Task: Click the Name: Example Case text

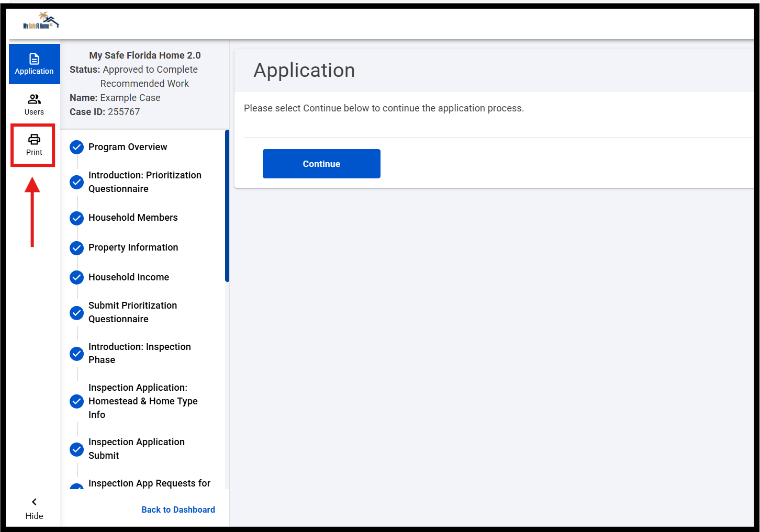Action: 115,98
